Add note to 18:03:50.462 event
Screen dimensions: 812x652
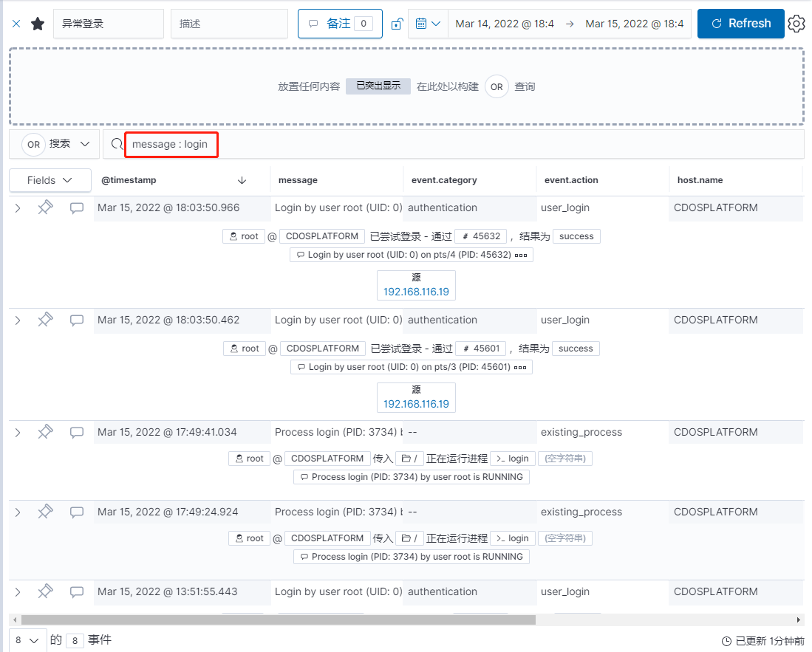click(77, 320)
